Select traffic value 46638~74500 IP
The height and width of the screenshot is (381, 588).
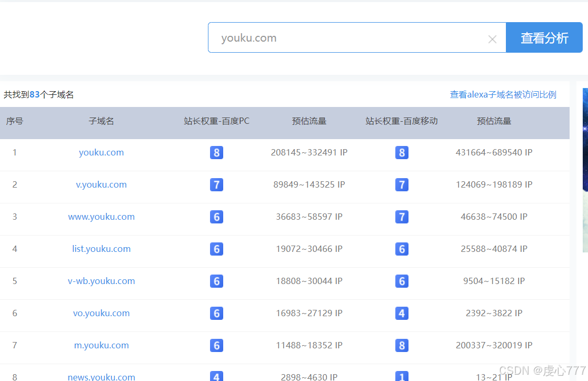click(494, 217)
